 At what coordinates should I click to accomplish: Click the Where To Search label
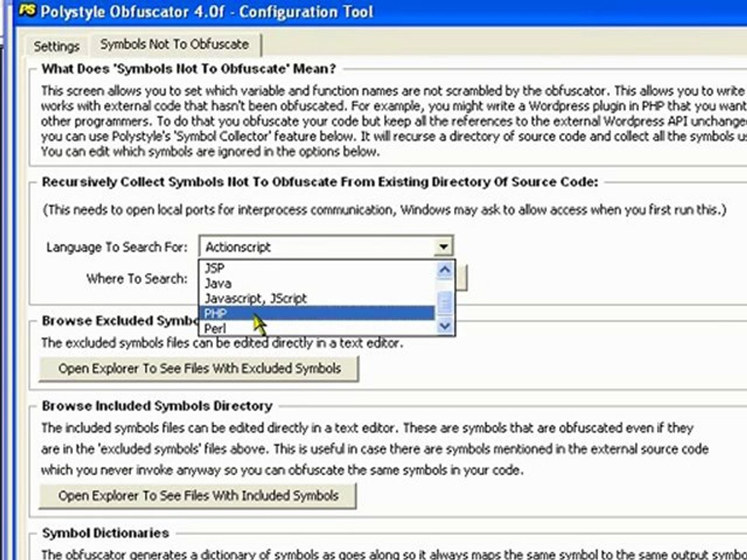137,278
